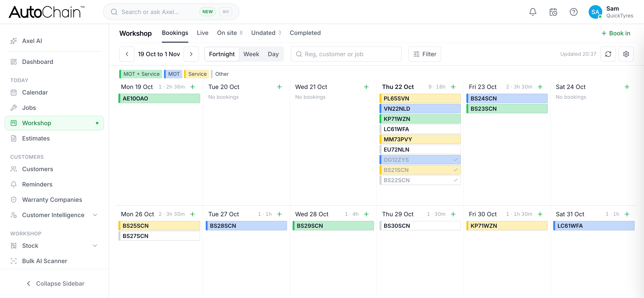Image resolution: width=644 pixels, height=298 pixels.
Task: Switch to Day view
Action: coord(273,54)
